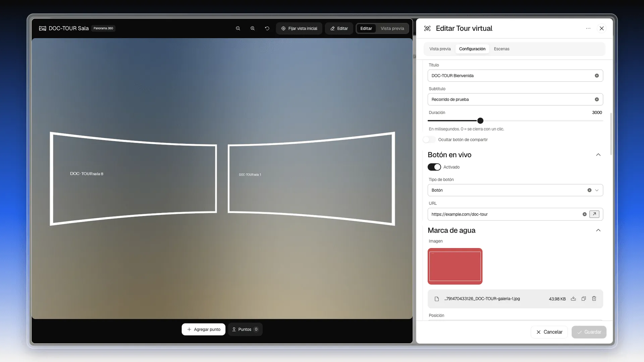
Task: Open the Puntos list button
Action: pyautogui.click(x=245, y=329)
